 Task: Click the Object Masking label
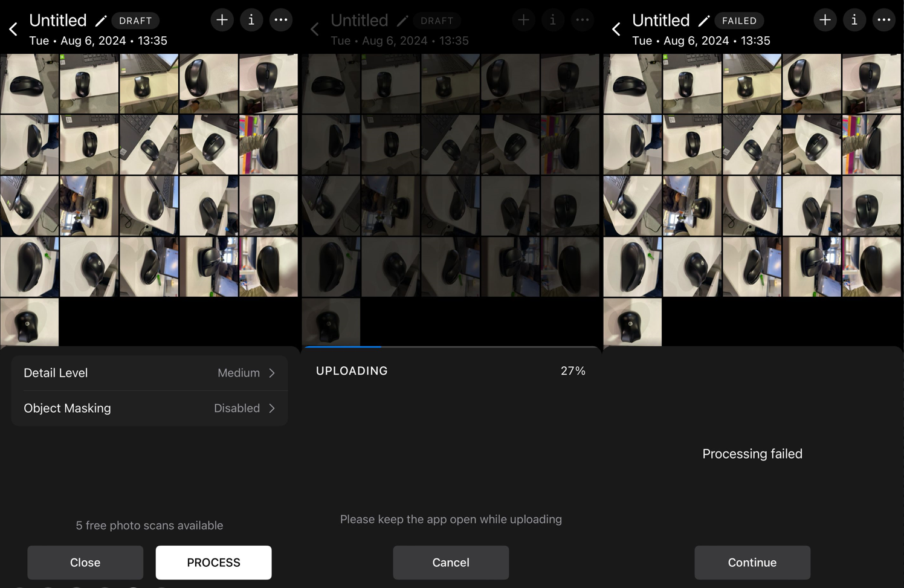[x=67, y=409]
